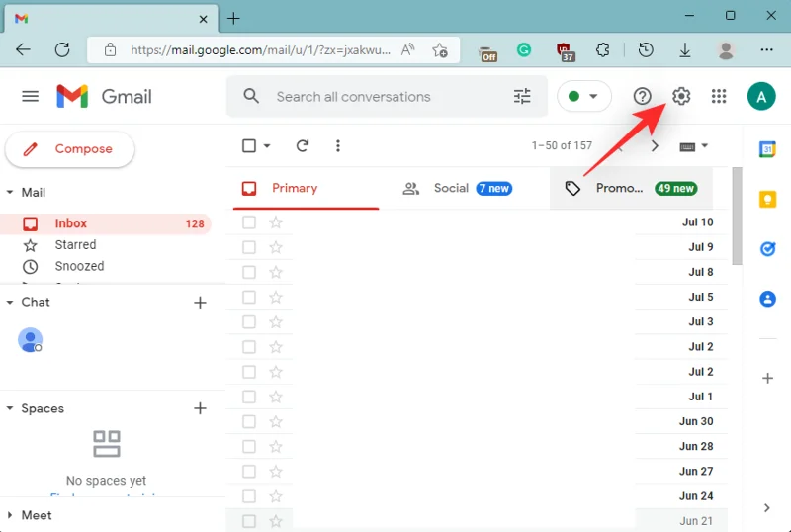Hide the side panel chevron

767,507
